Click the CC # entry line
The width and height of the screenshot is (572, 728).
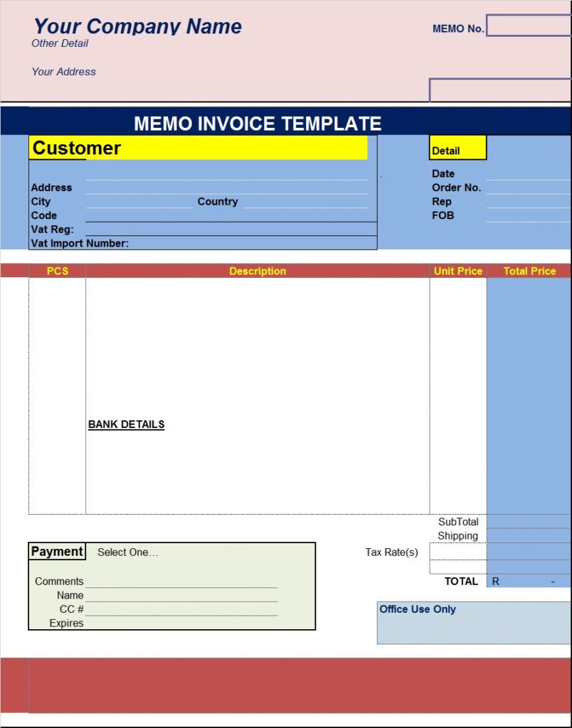(x=181, y=609)
